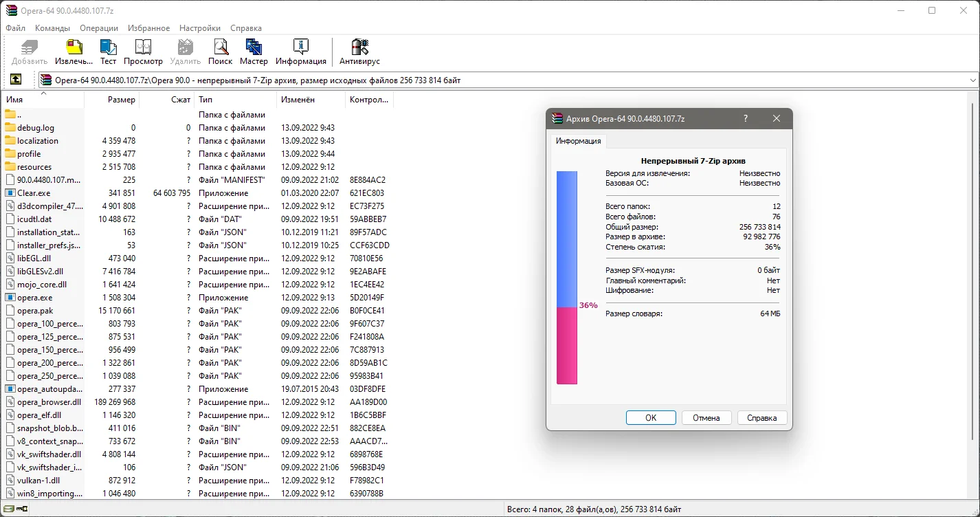Open the Файл menu
The width and height of the screenshot is (980, 517).
tap(15, 28)
